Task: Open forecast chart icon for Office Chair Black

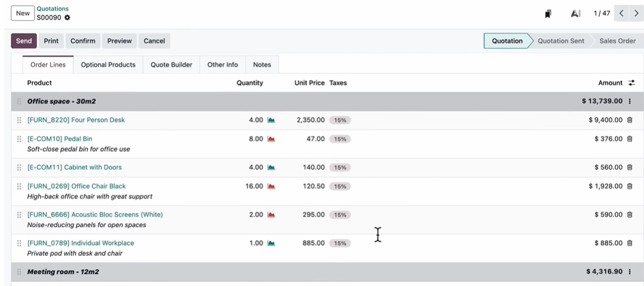Action: [x=271, y=186]
